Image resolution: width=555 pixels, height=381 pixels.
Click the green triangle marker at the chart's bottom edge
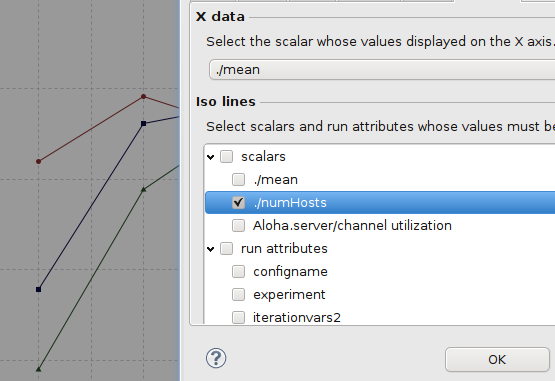click(x=39, y=369)
